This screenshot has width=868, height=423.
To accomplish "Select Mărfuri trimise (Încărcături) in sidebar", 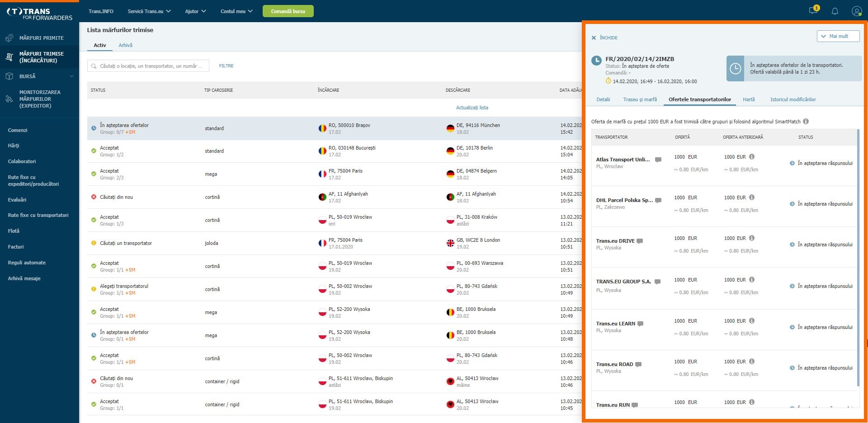I will pos(39,57).
